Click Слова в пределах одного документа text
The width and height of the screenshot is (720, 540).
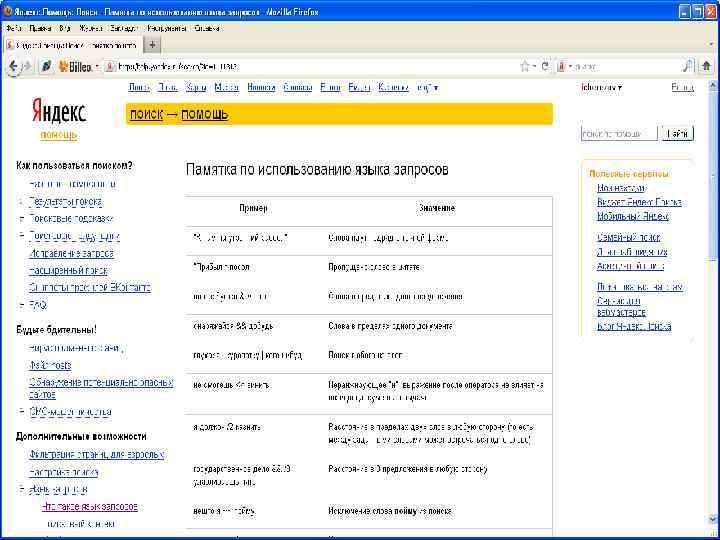[x=390, y=326]
